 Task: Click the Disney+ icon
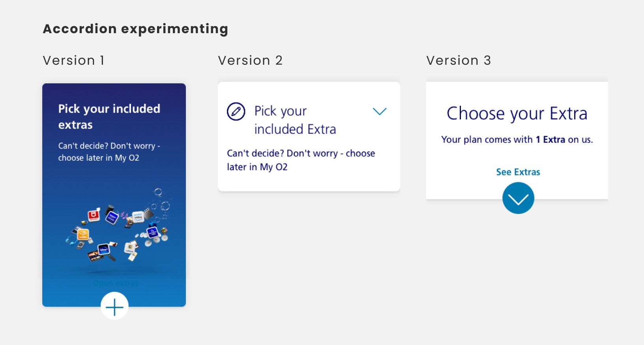pos(103,249)
